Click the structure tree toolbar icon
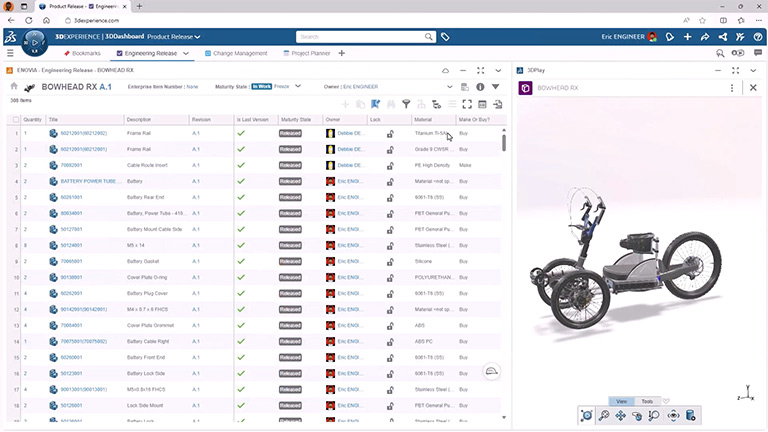 (436, 104)
